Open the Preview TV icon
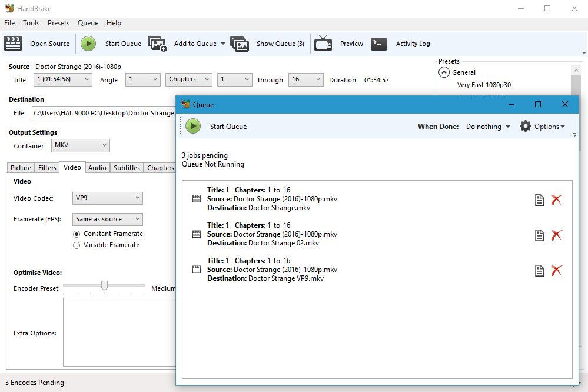588x392 pixels. 323,44
